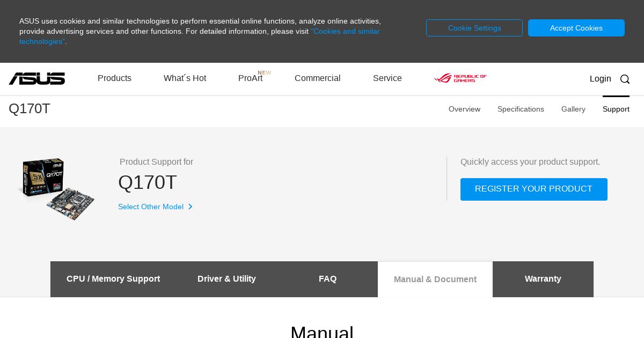Viewport: 644px width, 338px height.
Task: Accept Cookies in the banner
Action: point(576,28)
